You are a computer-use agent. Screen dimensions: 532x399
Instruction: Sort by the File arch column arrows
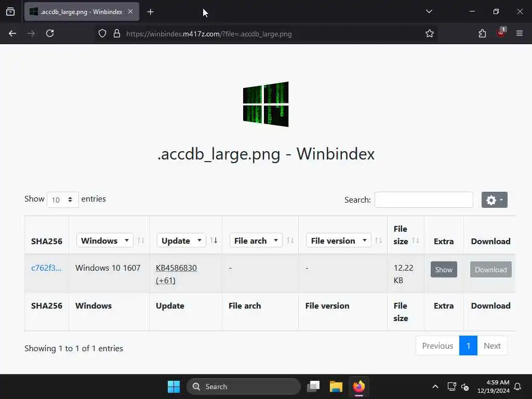click(x=290, y=241)
